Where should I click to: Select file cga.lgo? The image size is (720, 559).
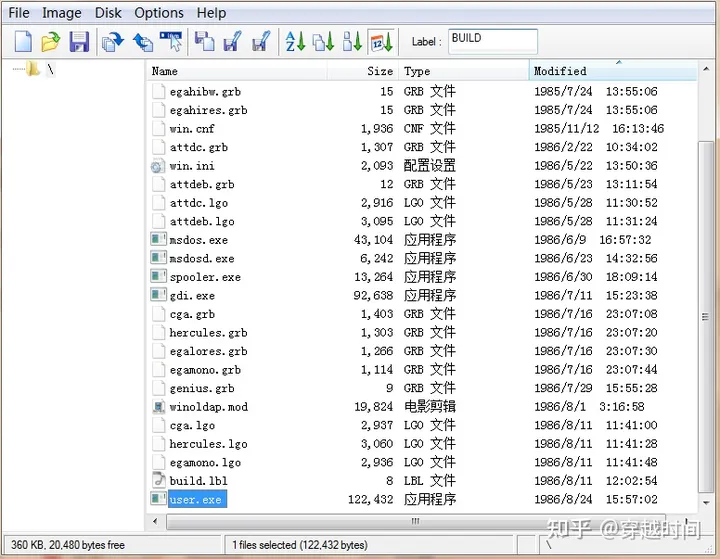coord(192,425)
